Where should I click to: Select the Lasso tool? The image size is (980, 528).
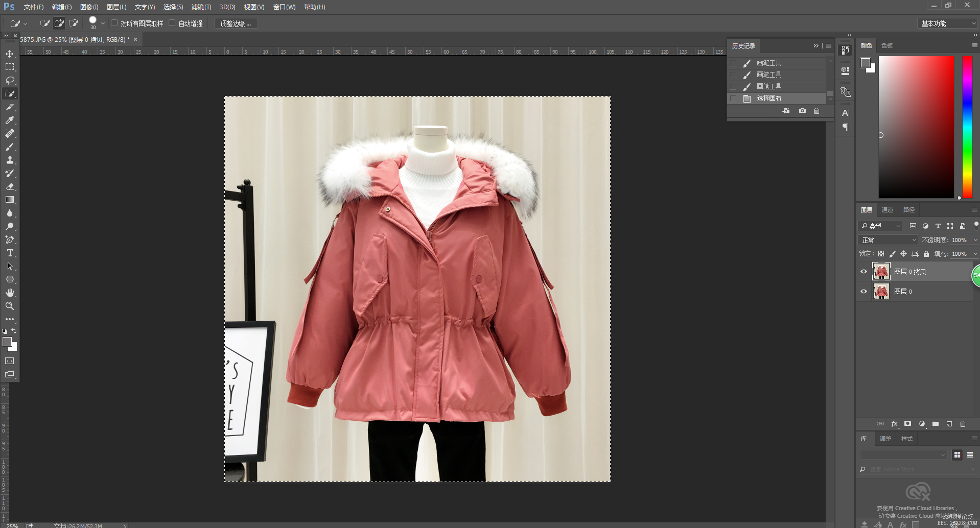[x=10, y=80]
